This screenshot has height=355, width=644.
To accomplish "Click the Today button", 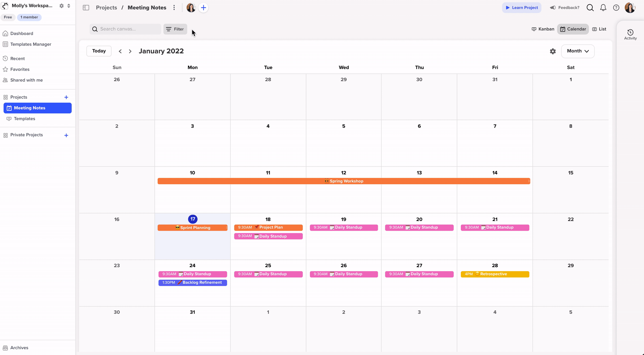I will click(x=99, y=51).
